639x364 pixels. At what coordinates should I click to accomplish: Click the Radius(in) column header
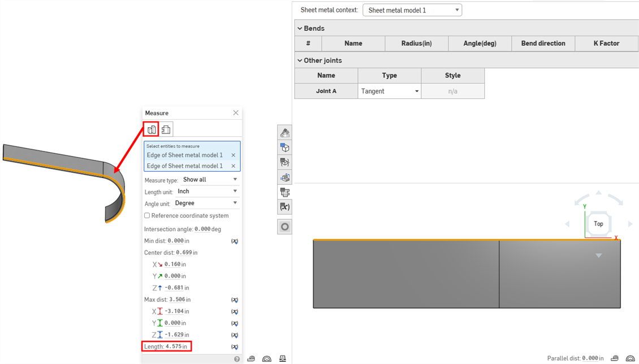(416, 44)
